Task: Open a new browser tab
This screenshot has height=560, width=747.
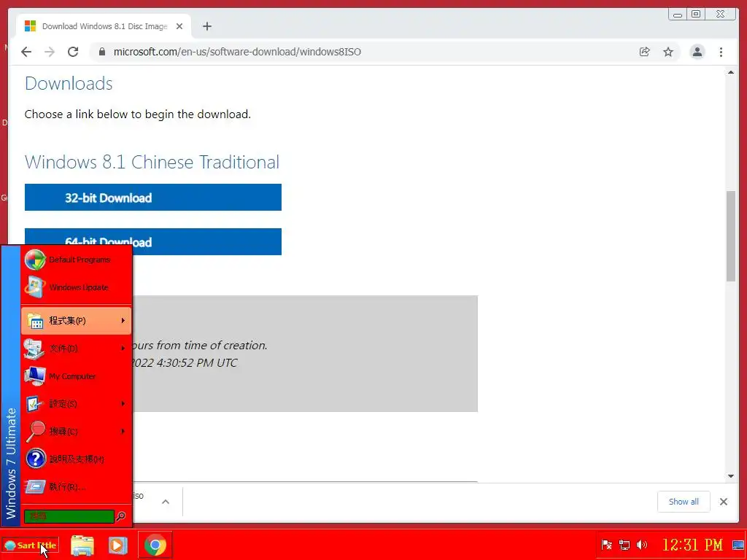Action: click(x=206, y=26)
